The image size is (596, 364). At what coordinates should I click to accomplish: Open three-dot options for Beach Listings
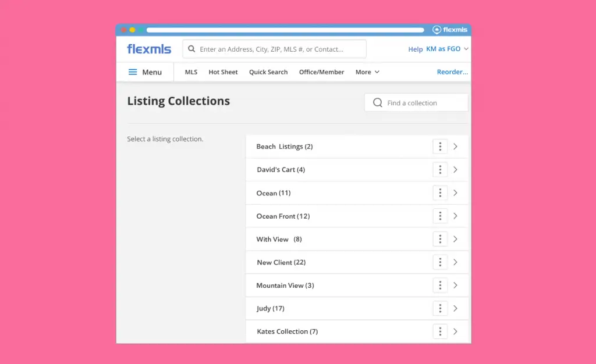tap(440, 147)
